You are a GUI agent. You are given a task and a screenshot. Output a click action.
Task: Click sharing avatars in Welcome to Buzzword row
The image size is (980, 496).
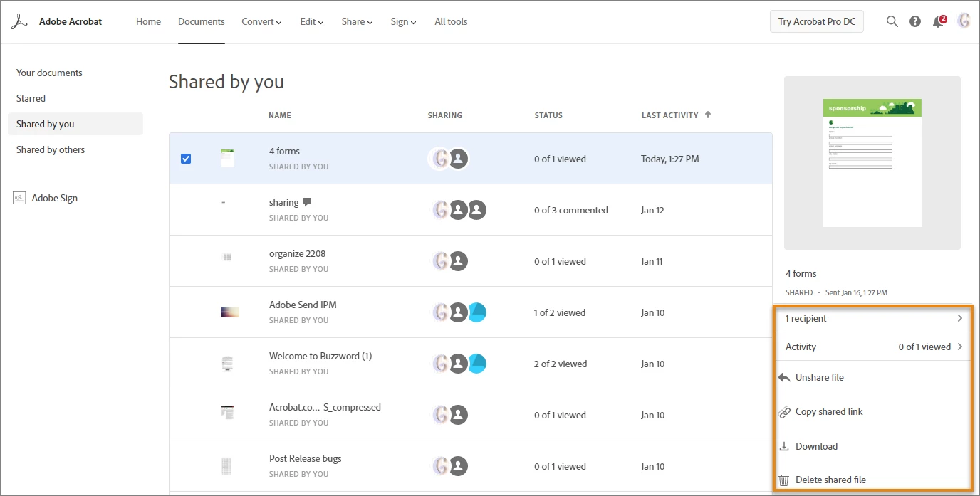459,364
